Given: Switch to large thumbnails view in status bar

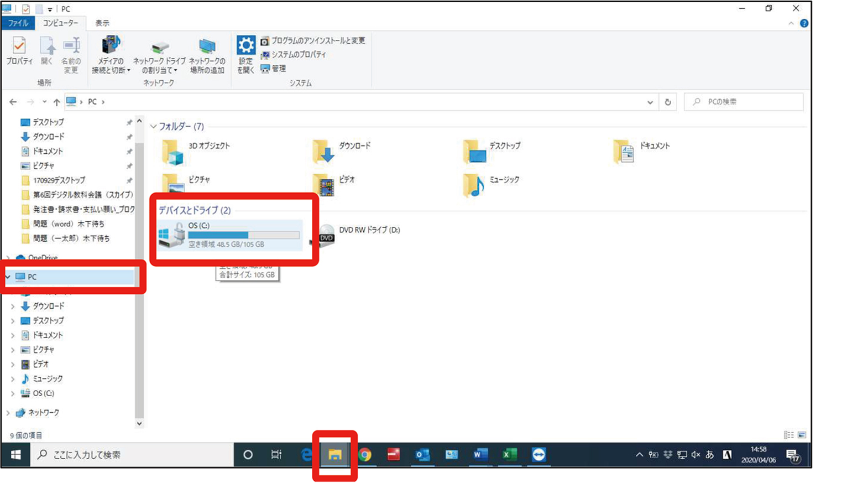Looking at the screenshot, I should (x=802, y=435).
